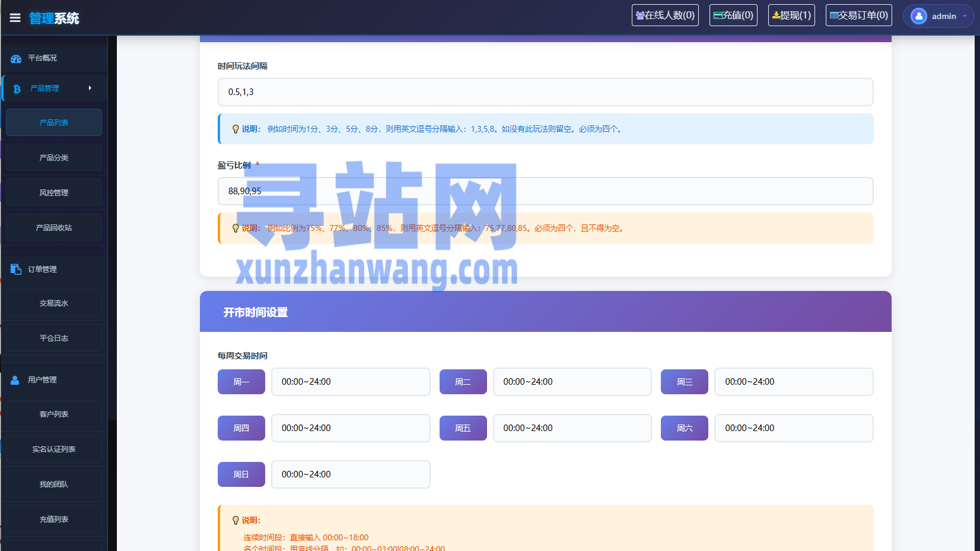Edit the 周五 trading time field
Image resolution: width=980 pixels, height=551 pixels.
(x=572, y=428)
